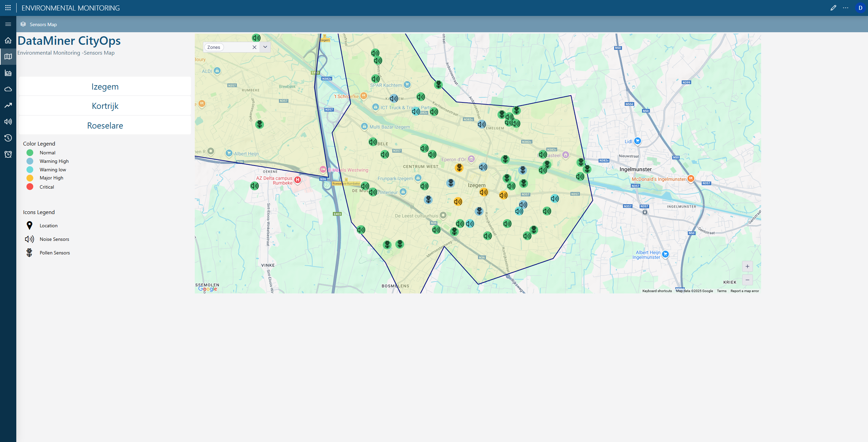
Task: Click the pencil edit icon
Action: pyautogui.click(x=833, y=8)
